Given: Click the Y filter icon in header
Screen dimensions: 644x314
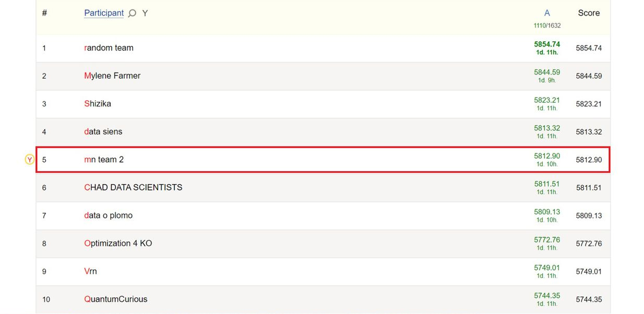Looking at the screenshot, I should click(145, 13).
